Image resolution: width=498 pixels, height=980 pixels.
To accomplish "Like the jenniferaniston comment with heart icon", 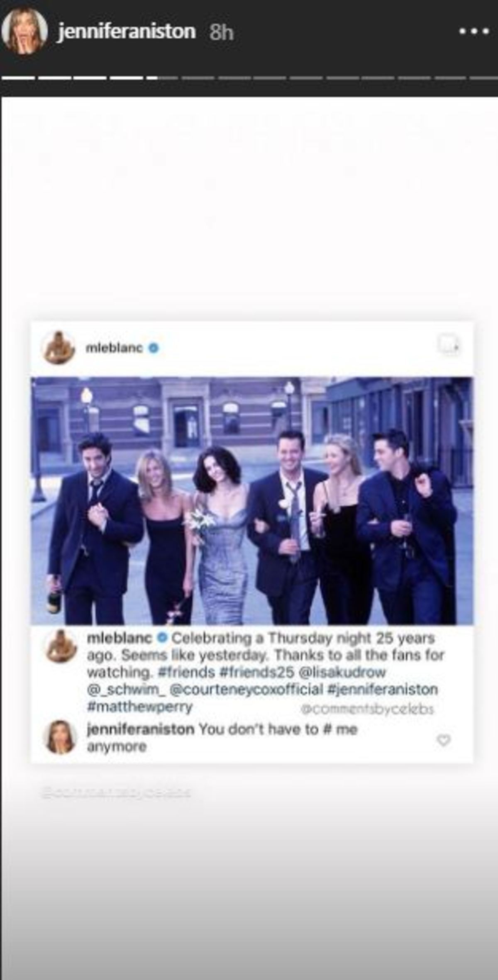I will tap(444, 740).
